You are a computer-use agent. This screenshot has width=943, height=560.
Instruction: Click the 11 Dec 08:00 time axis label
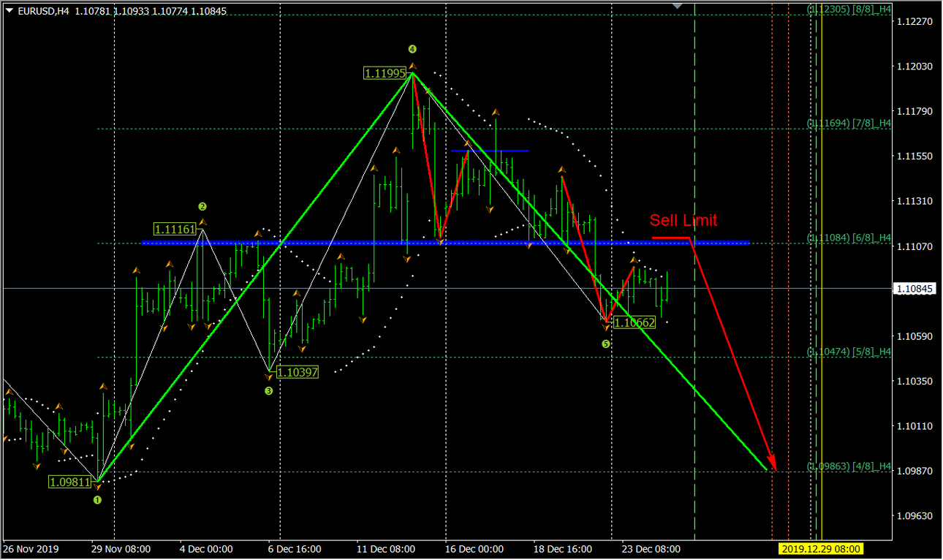[385, 549]
